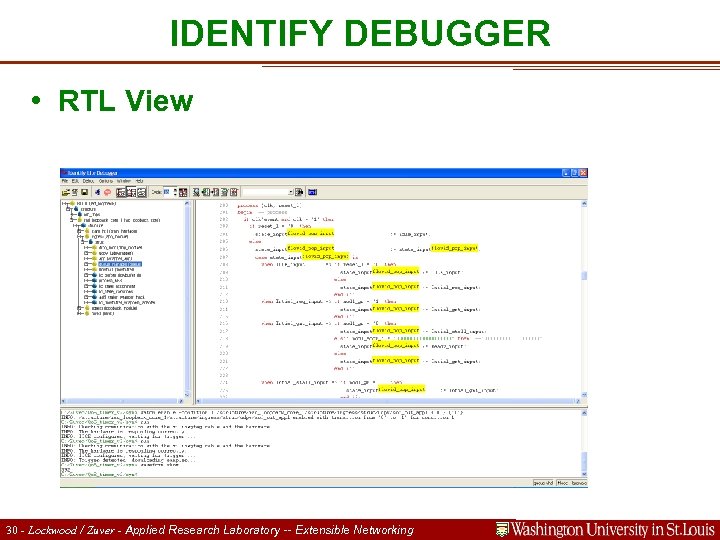Click the hierarchy tree horizontal scrollbar right arrow

click(x=181, y=401)
